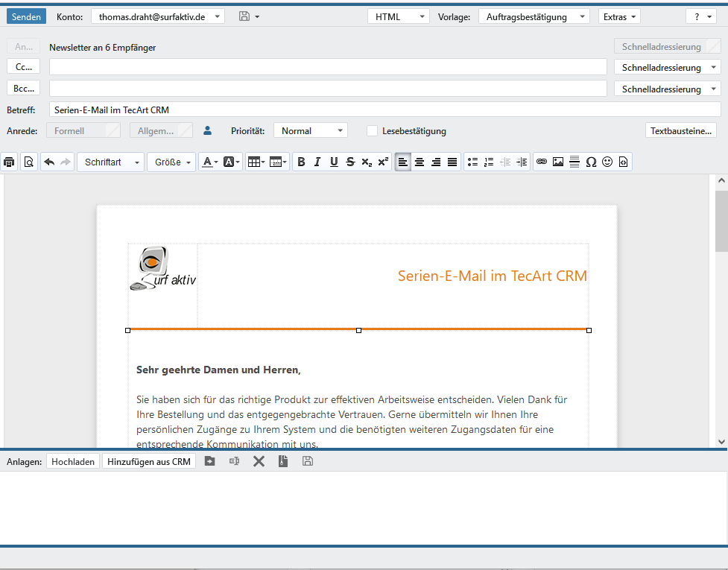728x570 pixels.
Task: Toggle left text alignment
Action: (403, 162)
